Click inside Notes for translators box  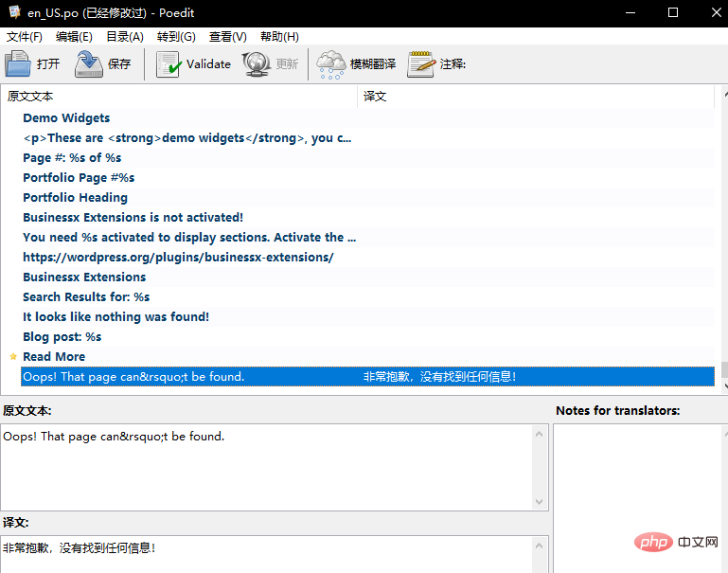(x=638, y=498)
